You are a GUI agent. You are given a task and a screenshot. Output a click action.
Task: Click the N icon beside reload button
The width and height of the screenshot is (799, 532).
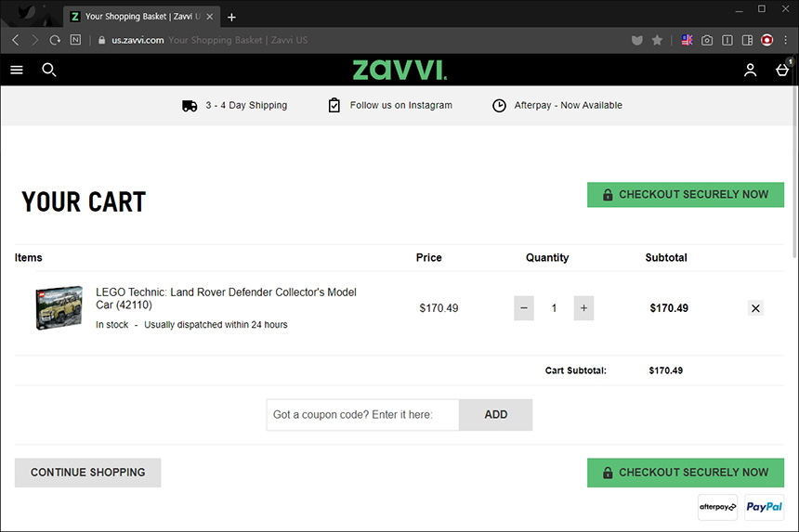click(75, 40)
